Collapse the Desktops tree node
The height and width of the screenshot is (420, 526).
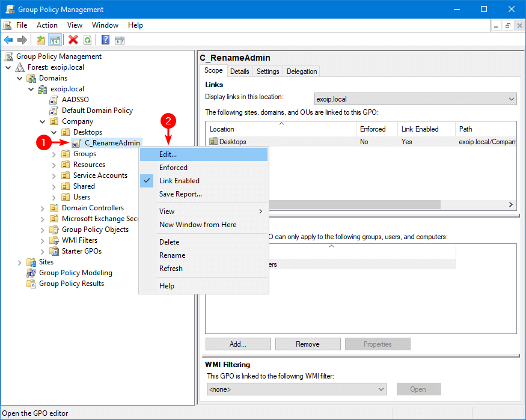[54, 132]
